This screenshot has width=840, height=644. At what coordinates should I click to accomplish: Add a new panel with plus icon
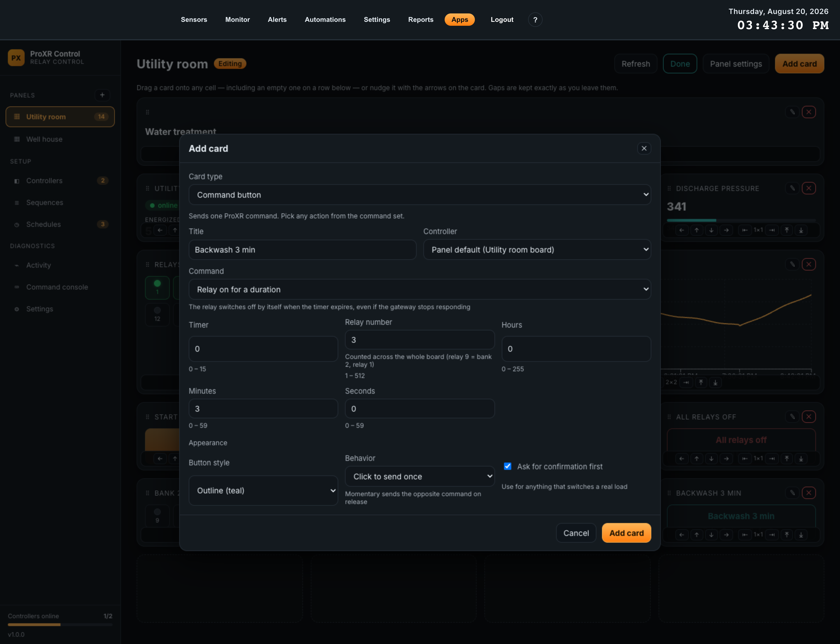tap(102, 95)
